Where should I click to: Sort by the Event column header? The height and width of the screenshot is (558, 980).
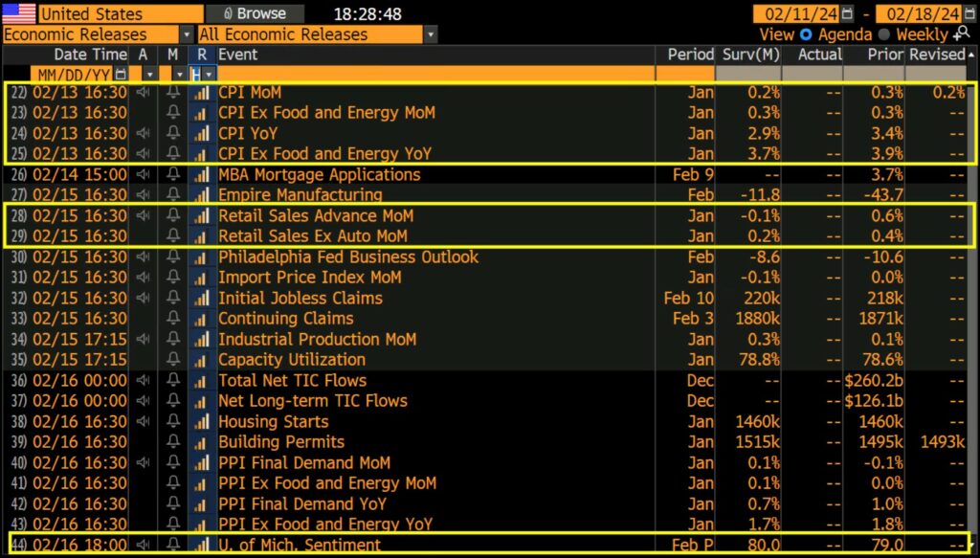coord(237,55)
